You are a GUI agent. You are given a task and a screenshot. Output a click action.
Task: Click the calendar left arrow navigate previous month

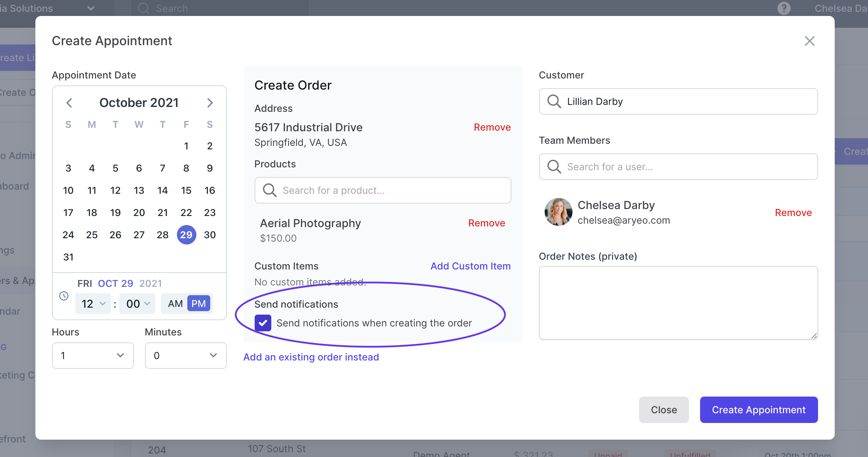click(69, 102)
